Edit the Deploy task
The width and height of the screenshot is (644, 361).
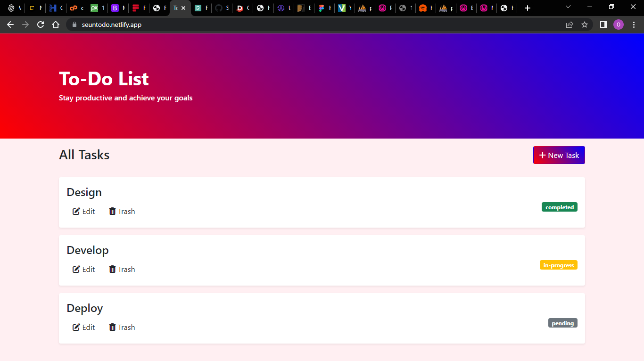(x=83, y=328)
